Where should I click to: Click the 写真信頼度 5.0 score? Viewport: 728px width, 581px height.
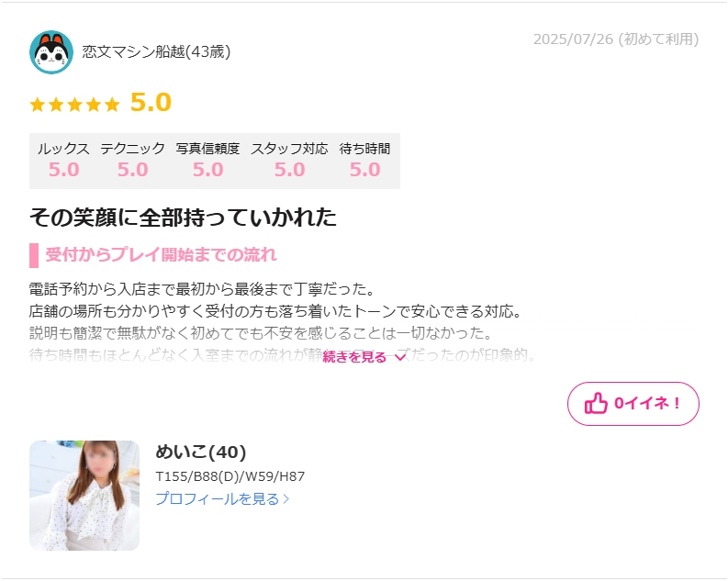point(208,170)
